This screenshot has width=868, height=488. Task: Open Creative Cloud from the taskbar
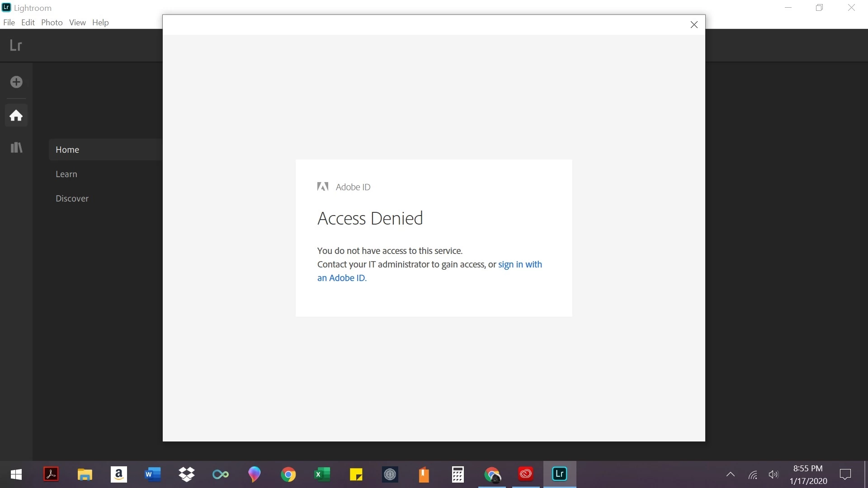click(526, 474)
